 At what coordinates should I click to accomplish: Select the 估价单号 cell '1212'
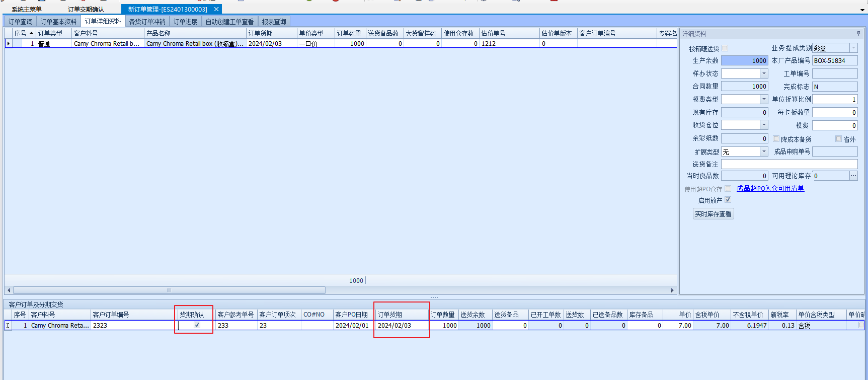(509, 44)
